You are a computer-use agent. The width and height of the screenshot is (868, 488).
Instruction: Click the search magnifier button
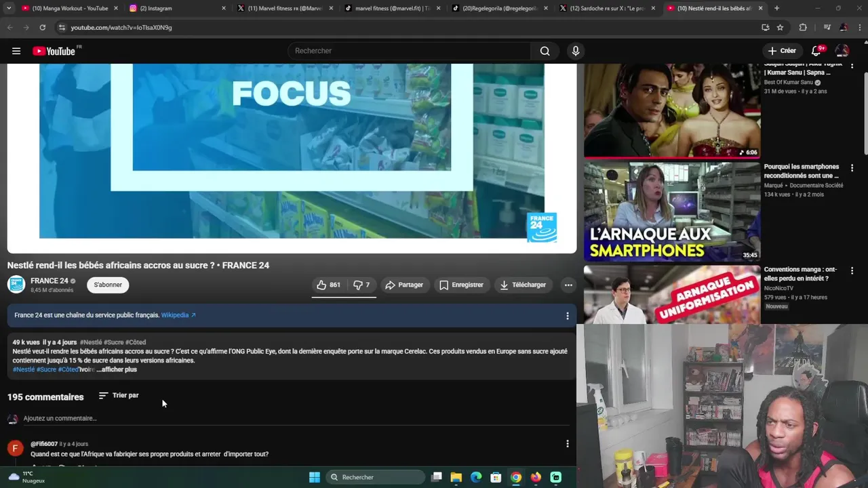(545, 51)
